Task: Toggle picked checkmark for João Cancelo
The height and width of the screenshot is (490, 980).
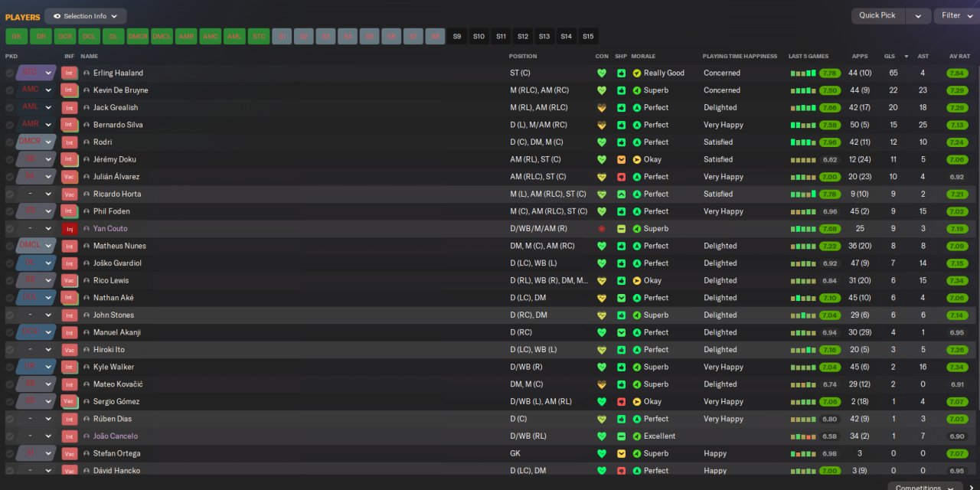Action: pyautogui.click(x=9, y=436)
